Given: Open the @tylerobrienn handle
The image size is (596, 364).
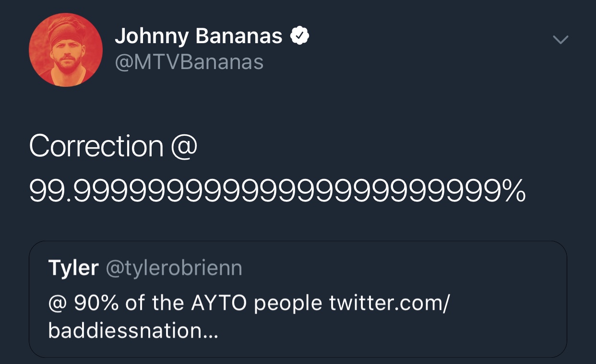Looking at the screenshot, I should click(x=174, y=269).
